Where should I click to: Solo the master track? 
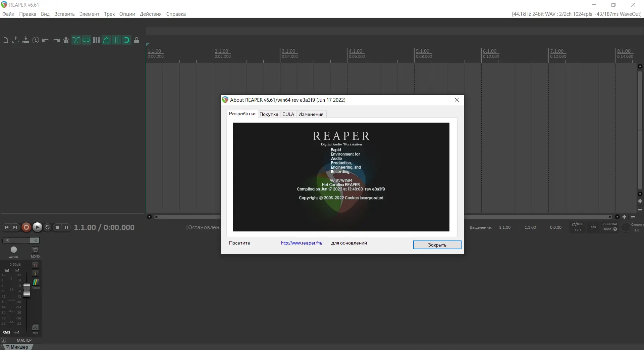click(x=36, y=274)
